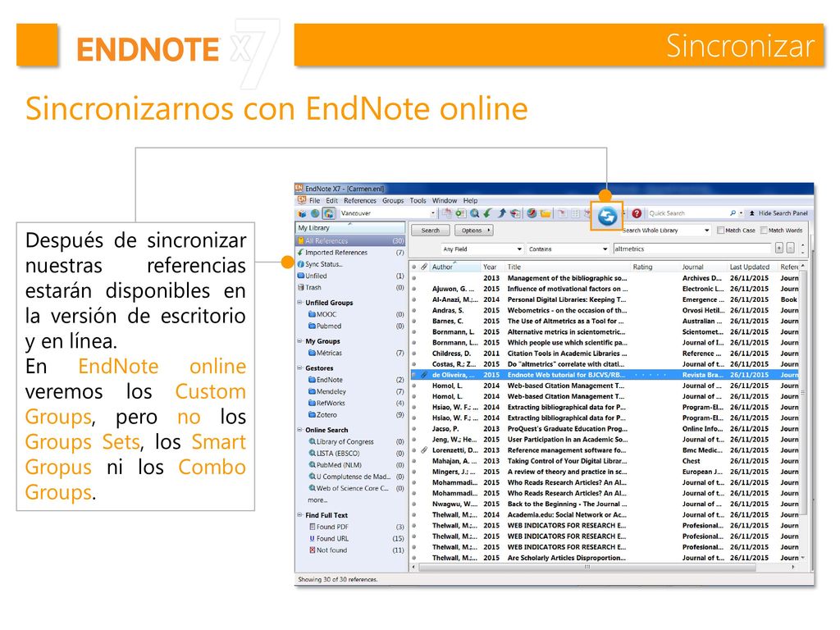Collapse the My Groups group set
The image size is (840, 630).
point(300,340)
